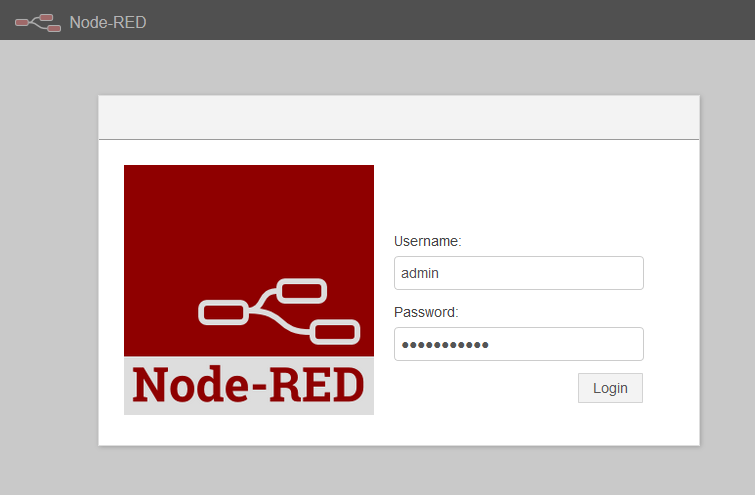The image size is (755, 495).
Task: Click the Node-RED title in the header
Action: 108,23
